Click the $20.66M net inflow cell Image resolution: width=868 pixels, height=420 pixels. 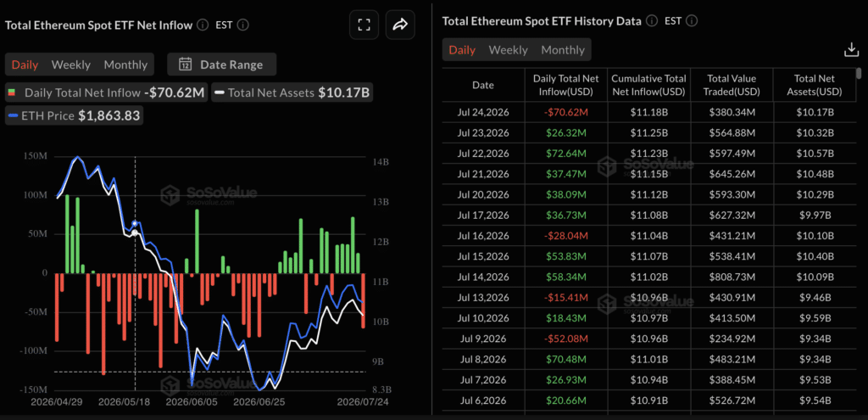565,400
